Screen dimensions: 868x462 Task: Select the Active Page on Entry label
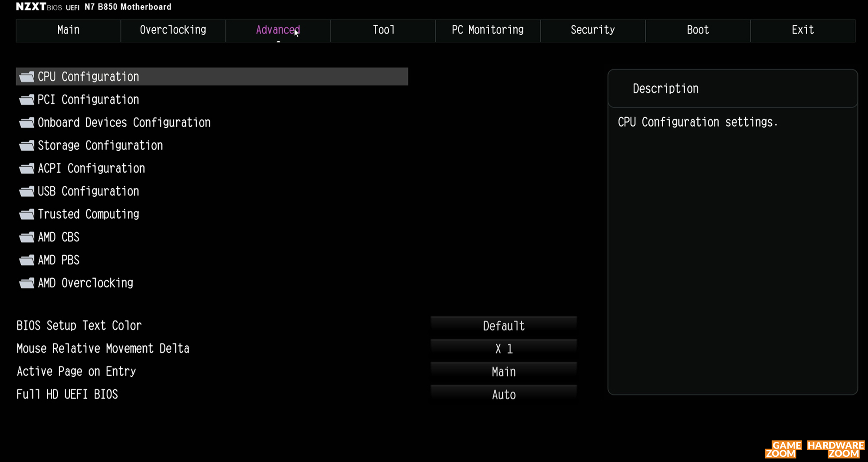[76, 372]
